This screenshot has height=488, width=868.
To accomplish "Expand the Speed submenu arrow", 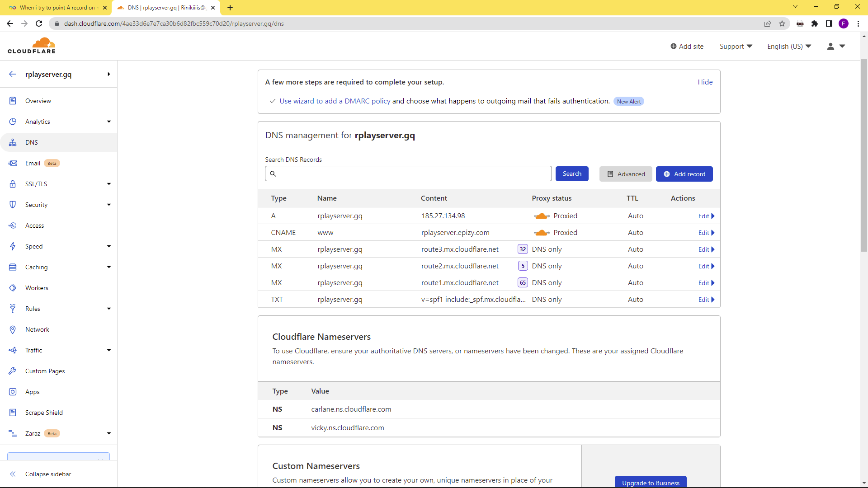I will click(109, 246).
